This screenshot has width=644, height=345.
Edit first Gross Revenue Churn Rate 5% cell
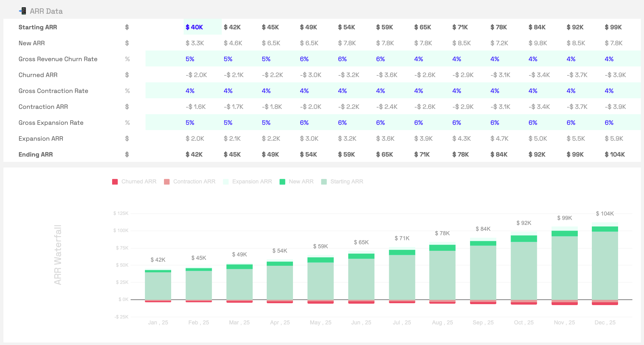pos(190,59)
